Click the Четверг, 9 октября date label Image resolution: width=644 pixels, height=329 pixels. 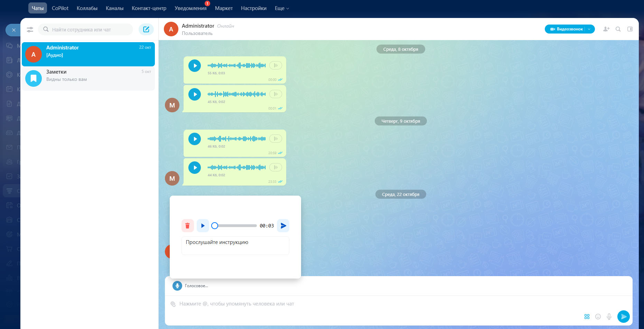tap(401, 121)
